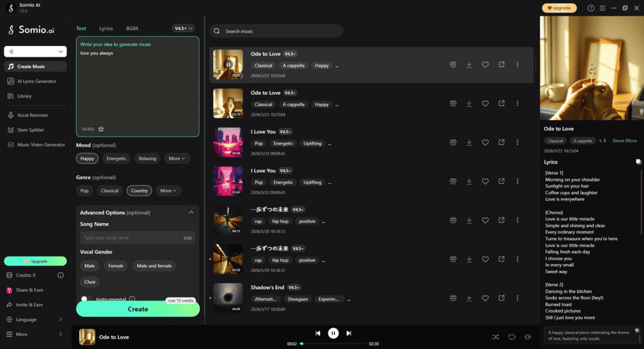Download the I Love You 04:08 track
644x349 pixels.
(469, 143)
